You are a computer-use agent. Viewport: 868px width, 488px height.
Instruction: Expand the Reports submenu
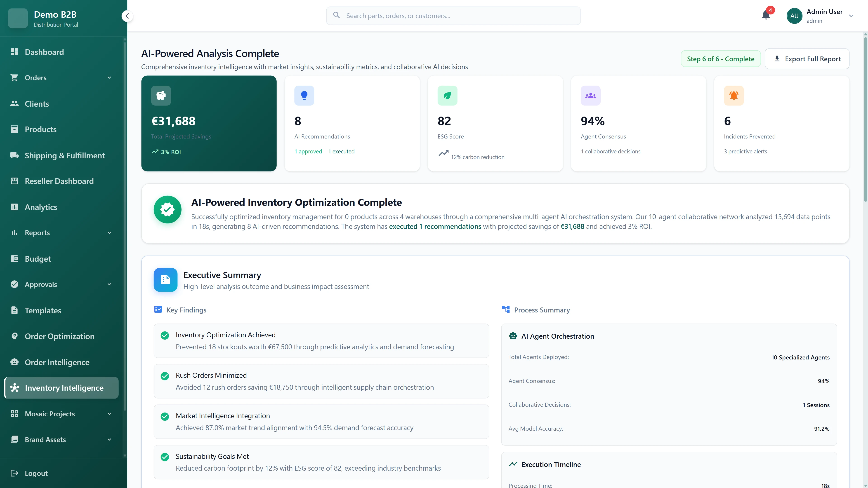click(109, 233)
